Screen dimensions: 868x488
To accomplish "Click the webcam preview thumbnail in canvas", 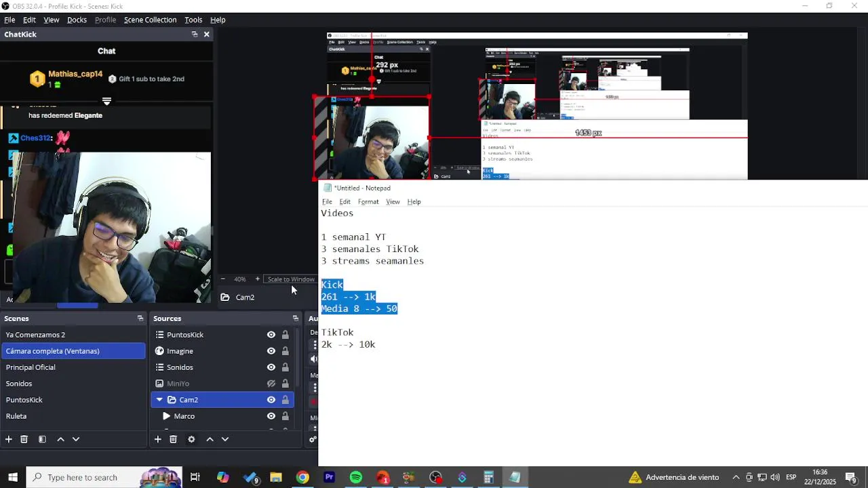I will [372, 138].
